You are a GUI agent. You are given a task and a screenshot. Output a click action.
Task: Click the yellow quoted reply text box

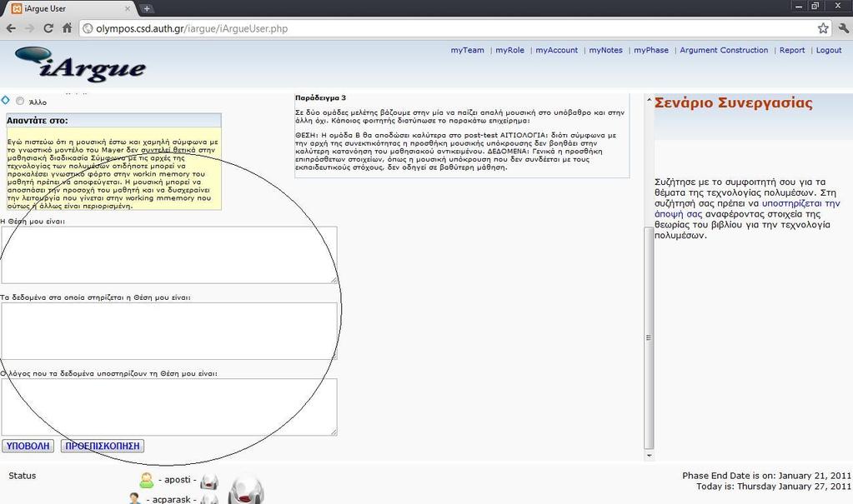tap(113, 169)
